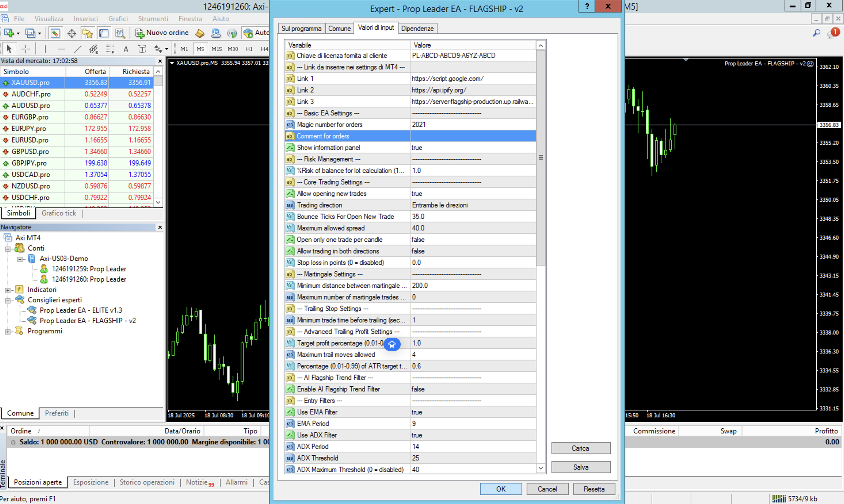Click the inputs list vertical scrollbar thumb

(x=541, y=157)
